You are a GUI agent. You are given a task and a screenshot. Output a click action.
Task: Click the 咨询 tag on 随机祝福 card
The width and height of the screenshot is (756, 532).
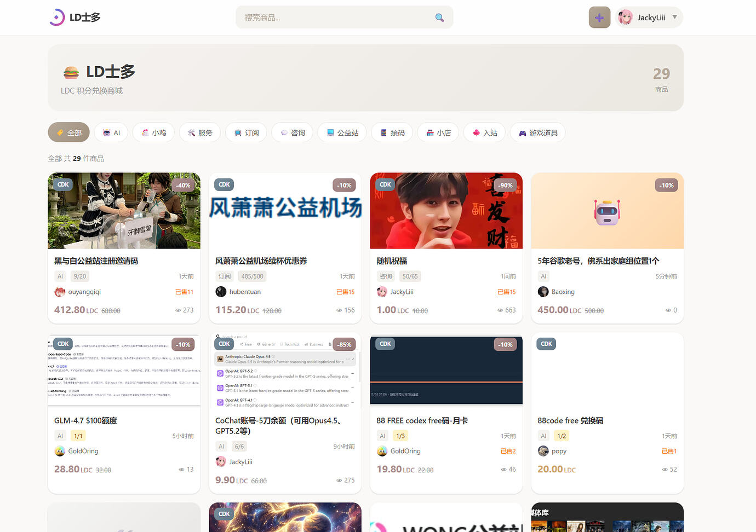(386, 276)
